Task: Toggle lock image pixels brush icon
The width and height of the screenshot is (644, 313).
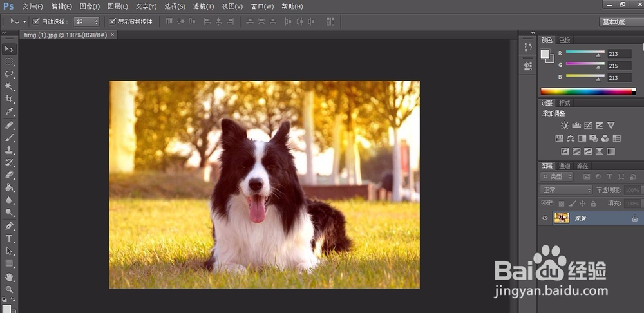Action: click(572, 204)
